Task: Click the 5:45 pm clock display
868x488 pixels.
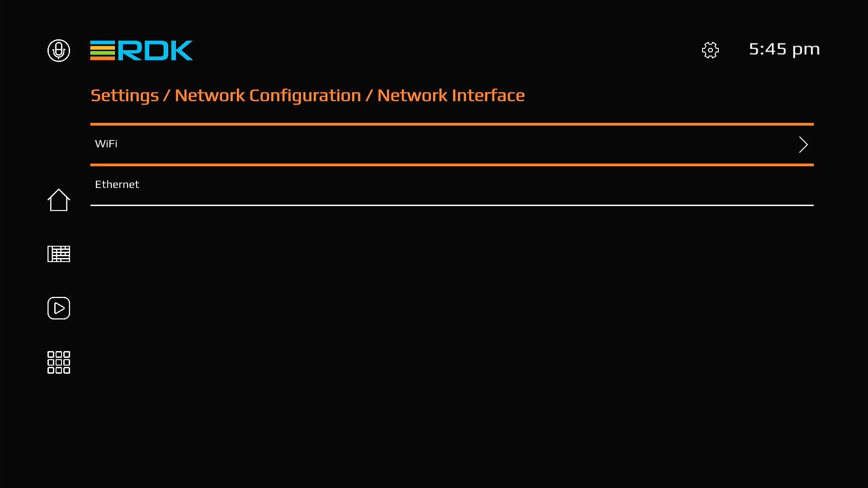Action: [x=784, y=49]
